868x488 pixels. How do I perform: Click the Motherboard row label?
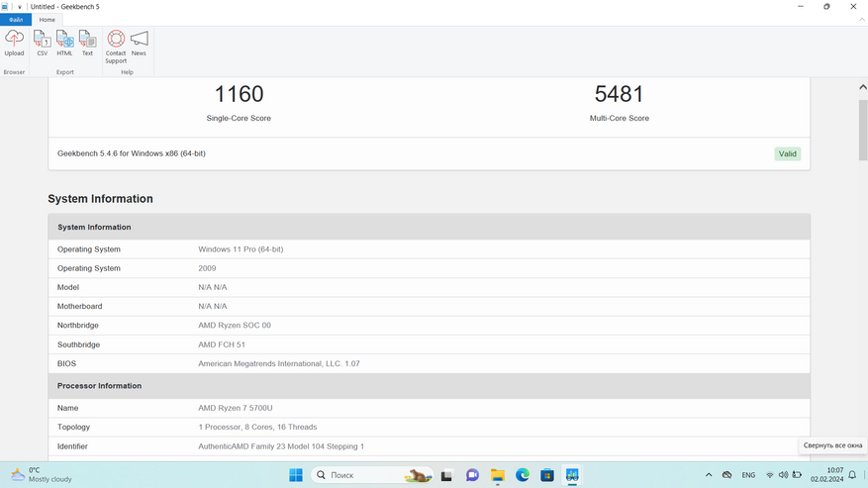(x=80, y=306)
